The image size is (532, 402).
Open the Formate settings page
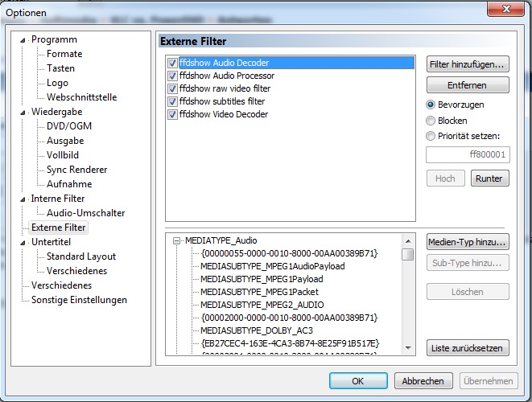64,54
